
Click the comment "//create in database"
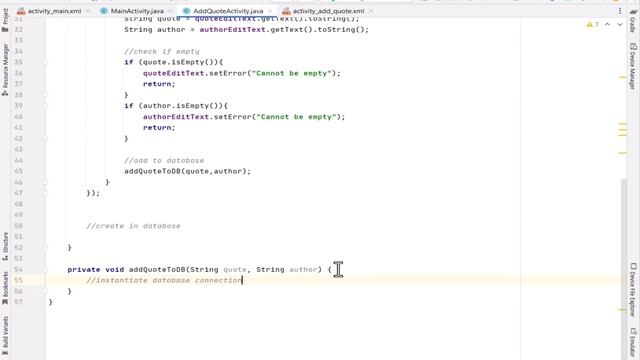click(x=133, y=226)
